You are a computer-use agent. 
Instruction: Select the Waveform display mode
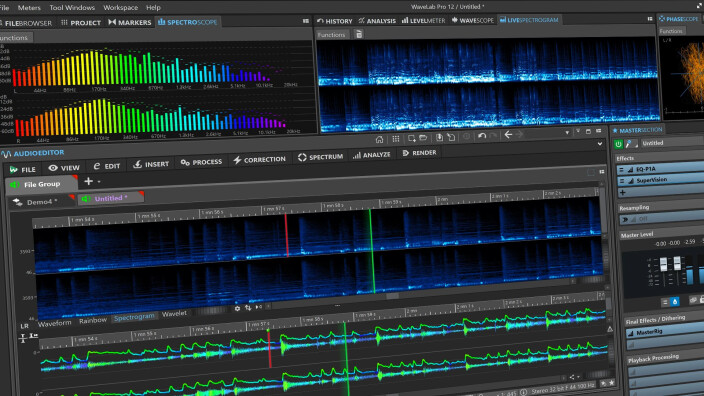54,323
